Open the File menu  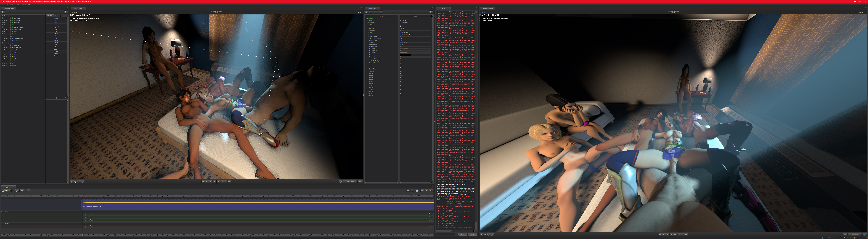point(3,5)
